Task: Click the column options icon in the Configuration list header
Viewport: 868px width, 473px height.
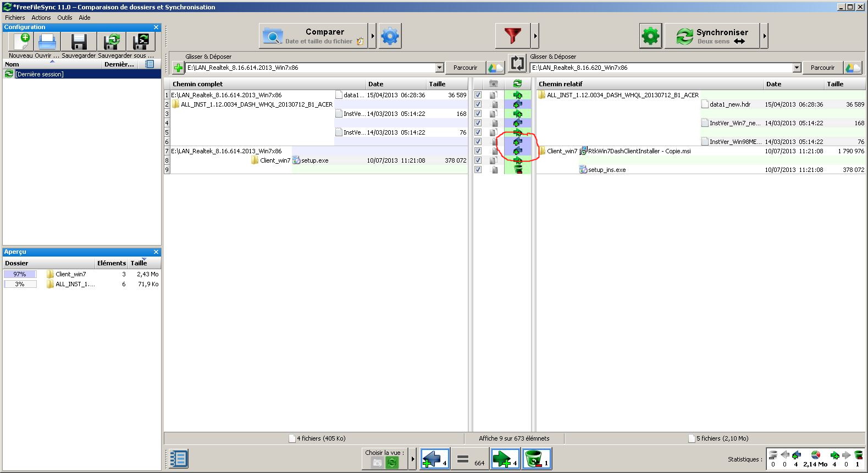Action: [149, 64]
